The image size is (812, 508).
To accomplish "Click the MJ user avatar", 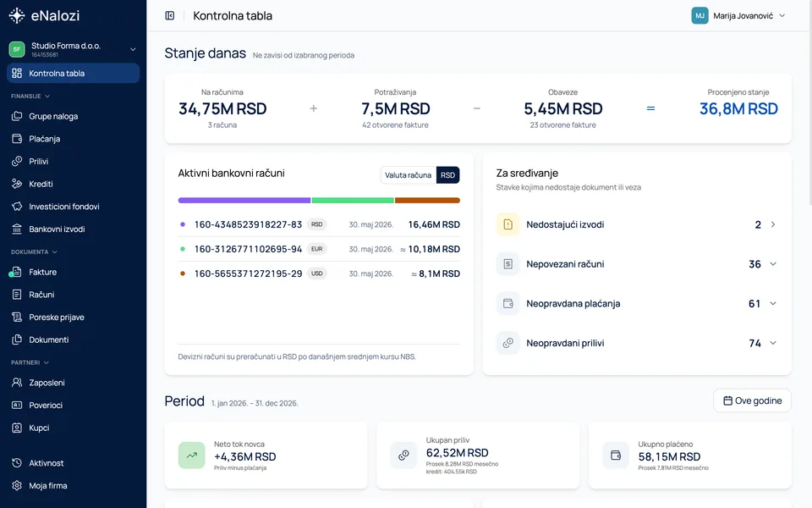I will (x=700, y=15).
